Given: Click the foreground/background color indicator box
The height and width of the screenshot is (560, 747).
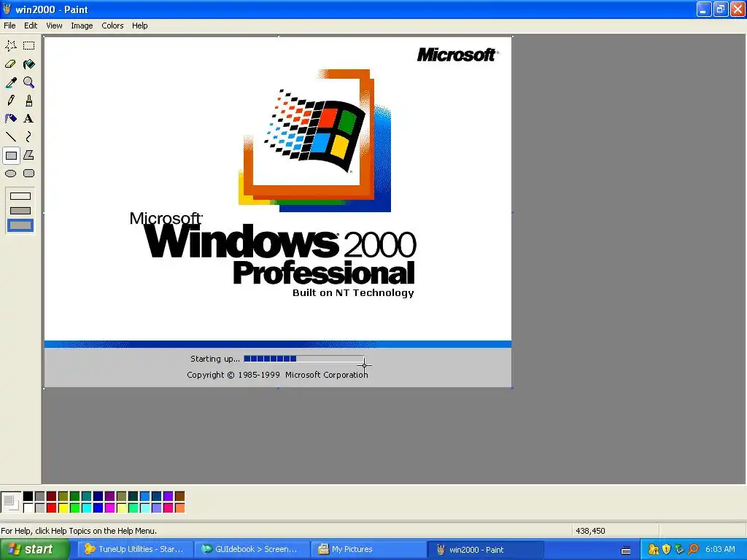Looking at the screenshot, I should tap(11, 502).
